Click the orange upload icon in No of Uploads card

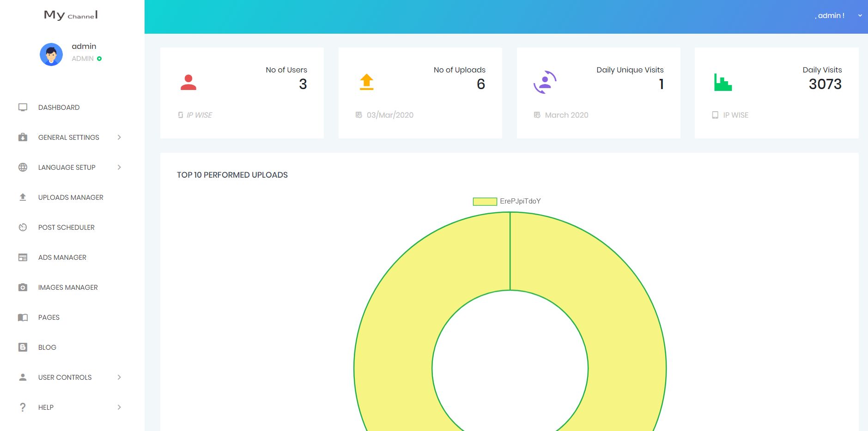[x=366, y=82]
